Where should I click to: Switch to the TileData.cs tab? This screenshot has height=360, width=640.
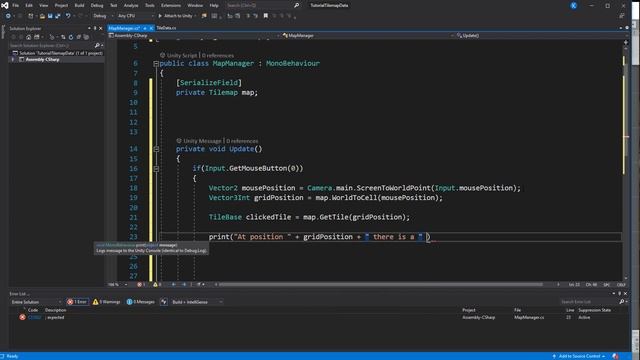[x=166, y=28]
